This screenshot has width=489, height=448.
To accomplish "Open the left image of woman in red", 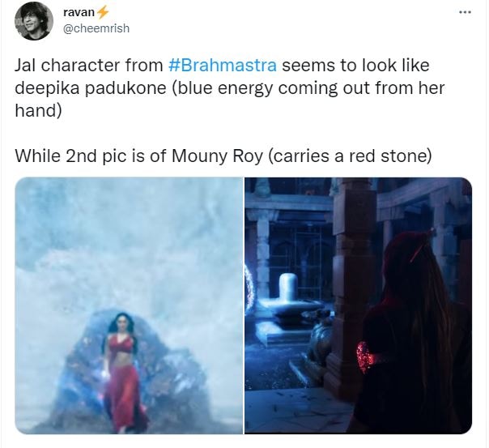I will (129, 305).
